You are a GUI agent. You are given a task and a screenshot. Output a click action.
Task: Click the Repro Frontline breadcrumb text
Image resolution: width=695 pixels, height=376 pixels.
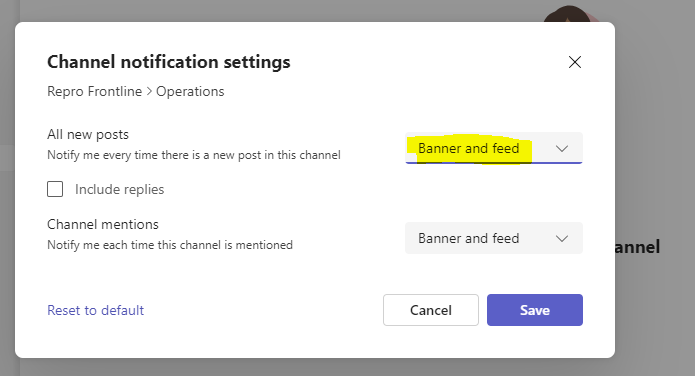point(94,91)
